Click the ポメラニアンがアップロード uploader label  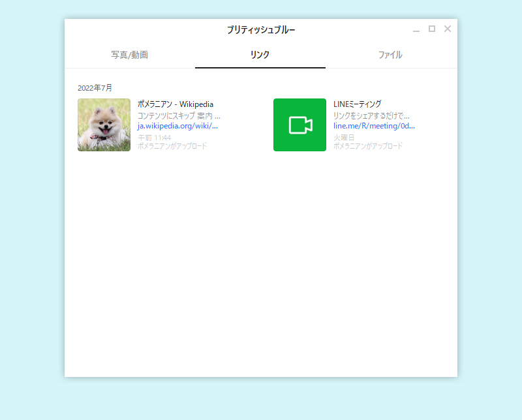click(x=171, y=146)
